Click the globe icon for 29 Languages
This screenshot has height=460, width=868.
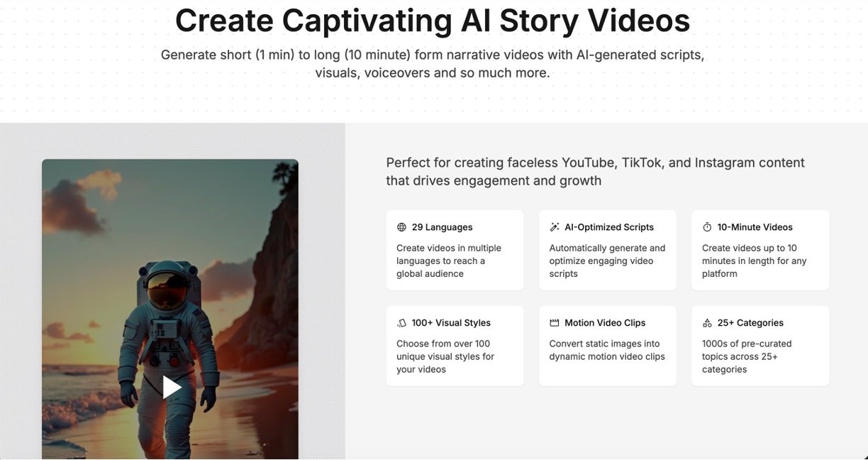tap(402, 227)
